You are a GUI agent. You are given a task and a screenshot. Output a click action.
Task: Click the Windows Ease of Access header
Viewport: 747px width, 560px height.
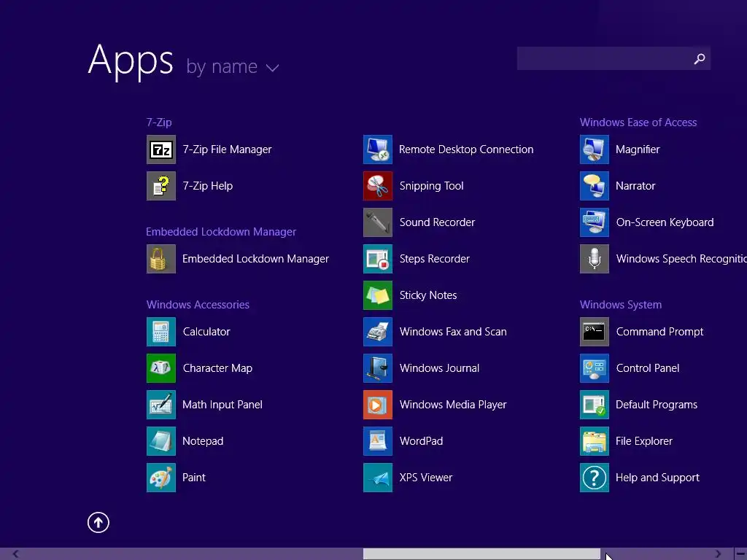click(x=638, y=122)
